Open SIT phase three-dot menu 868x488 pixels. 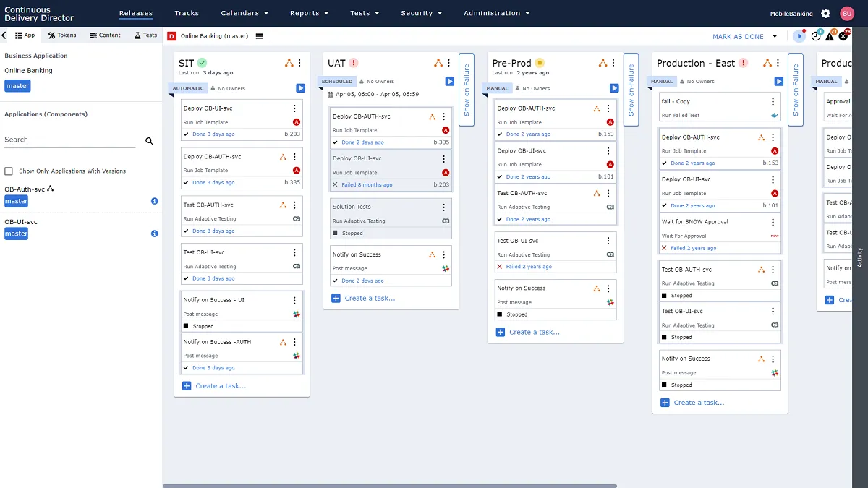pos(300,64)
